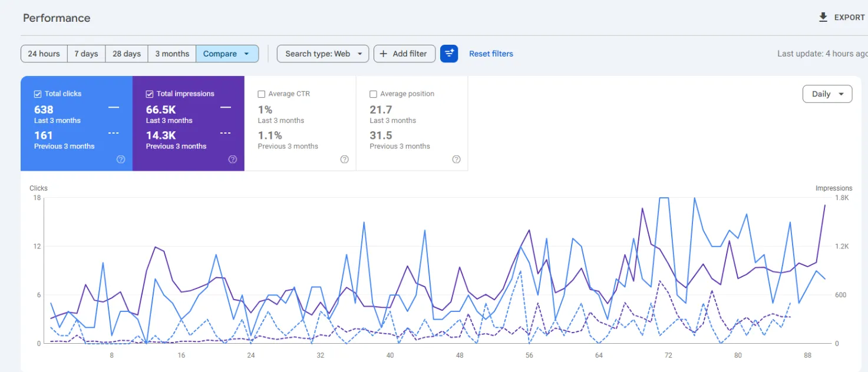Click the 161 previous clicks value
Screen dimensions: 868x372
pyautogui.click(x=44, y=135)
